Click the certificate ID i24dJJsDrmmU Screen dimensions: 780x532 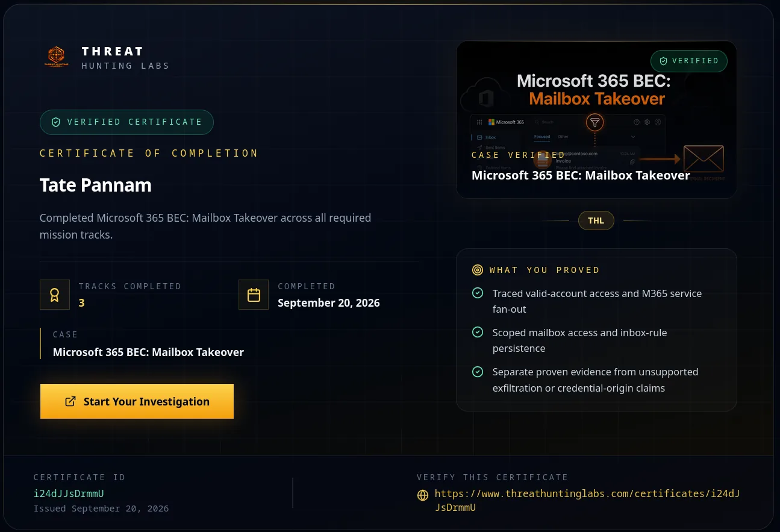pos(69,493)
